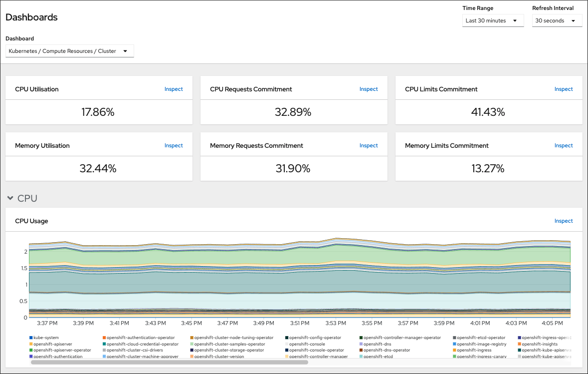Click openshift-etcd-operator legend color square
Viewport: 588px width, 374px height.
(454, 338)
